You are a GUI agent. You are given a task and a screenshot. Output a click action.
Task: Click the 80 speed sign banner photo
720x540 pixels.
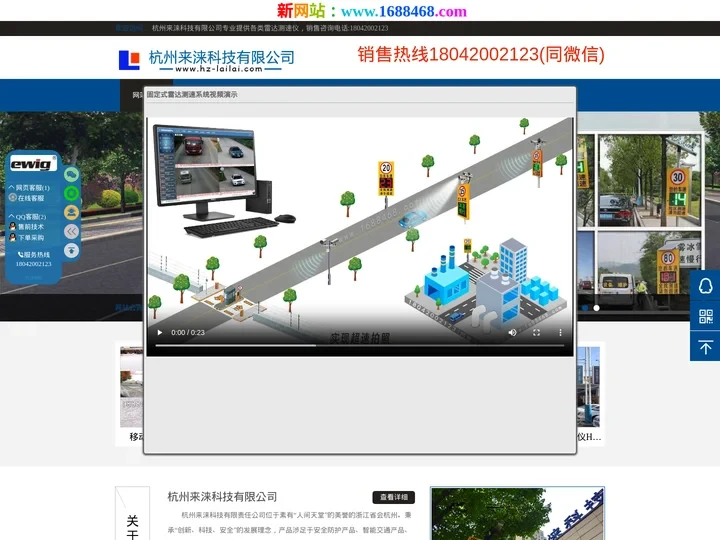pyautogui.click(x=650, y=269)
